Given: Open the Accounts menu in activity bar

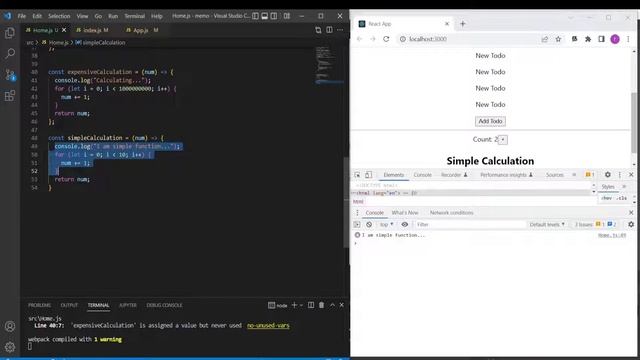Looking at the screenshot, I should click(10, 326).
